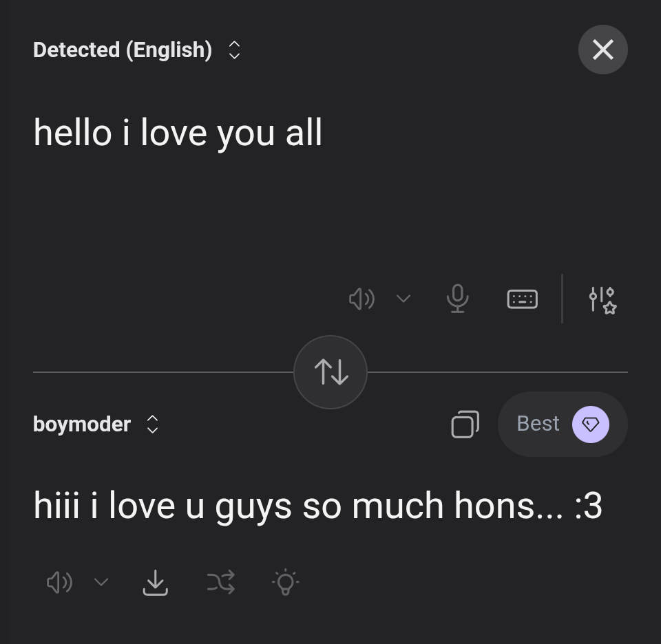Viewport: 661px width, 644px height.
Task: Select the translated text 'hiii i love u guys'
Action: [162, 506]
